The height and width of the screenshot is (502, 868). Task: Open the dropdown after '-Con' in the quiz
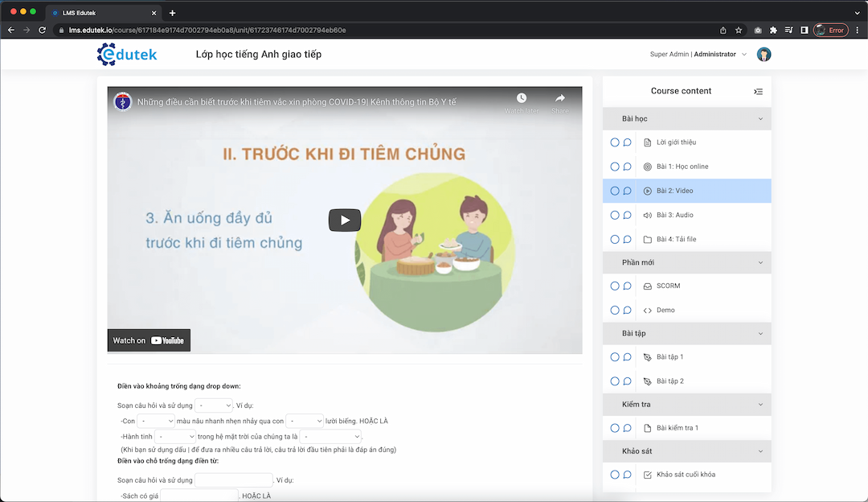(x=156, y=421)
